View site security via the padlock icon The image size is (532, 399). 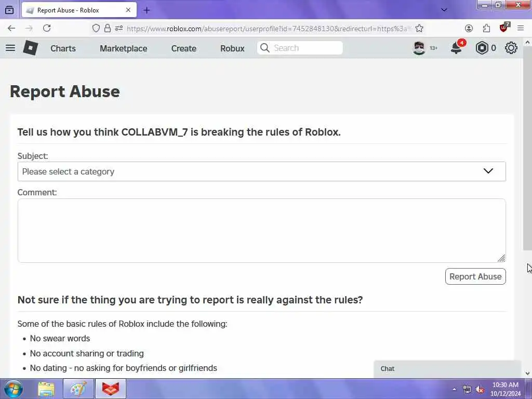[108, 29]
